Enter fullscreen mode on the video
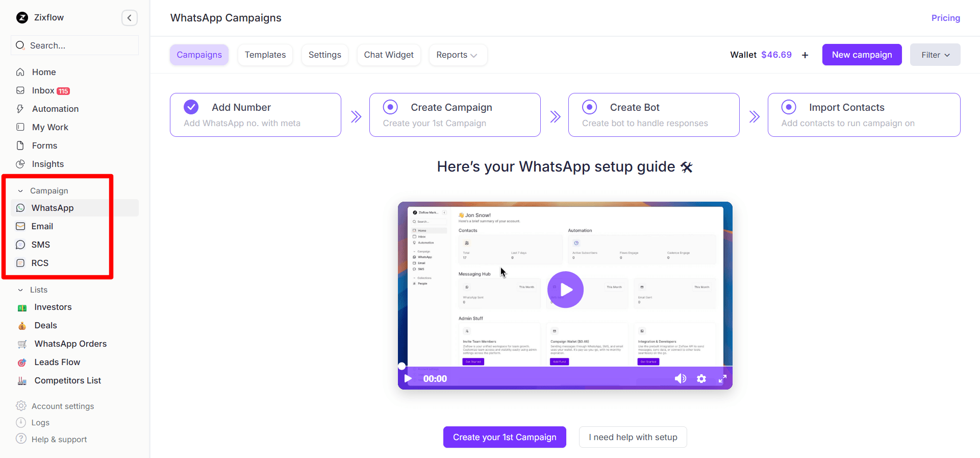Screen dimensions: 980x458 tap(722, 378)
